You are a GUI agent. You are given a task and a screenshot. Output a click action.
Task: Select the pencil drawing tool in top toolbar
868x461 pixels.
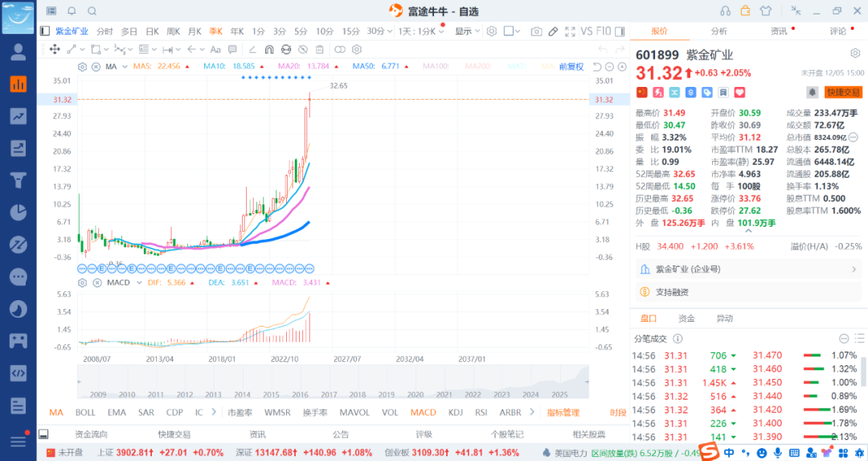click(x=553, y=31)
